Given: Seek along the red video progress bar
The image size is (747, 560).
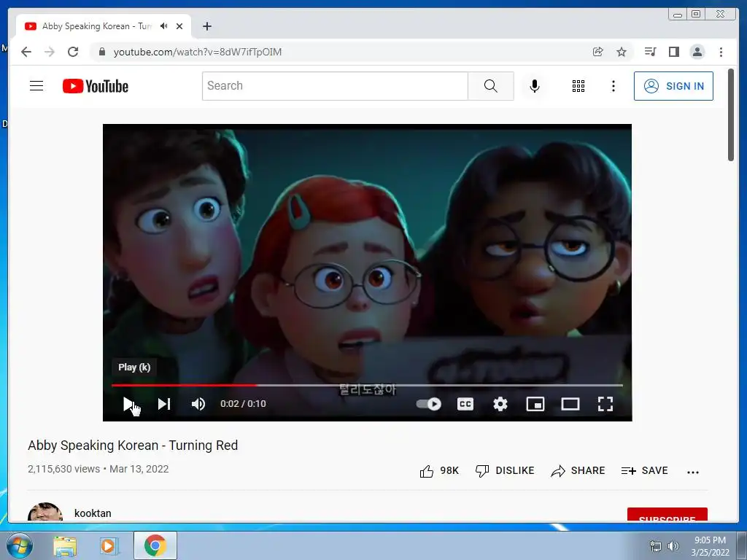Looking at the screenshot, I should tap(367, 385).
